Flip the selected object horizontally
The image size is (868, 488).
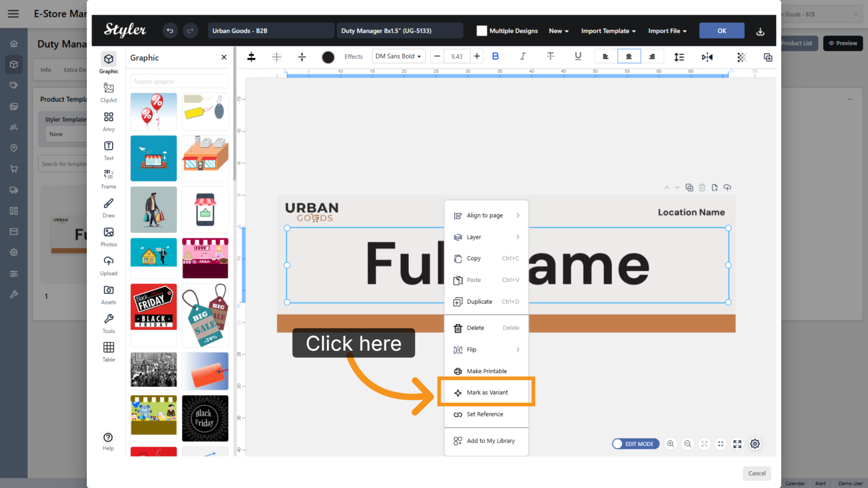point(707,57)
